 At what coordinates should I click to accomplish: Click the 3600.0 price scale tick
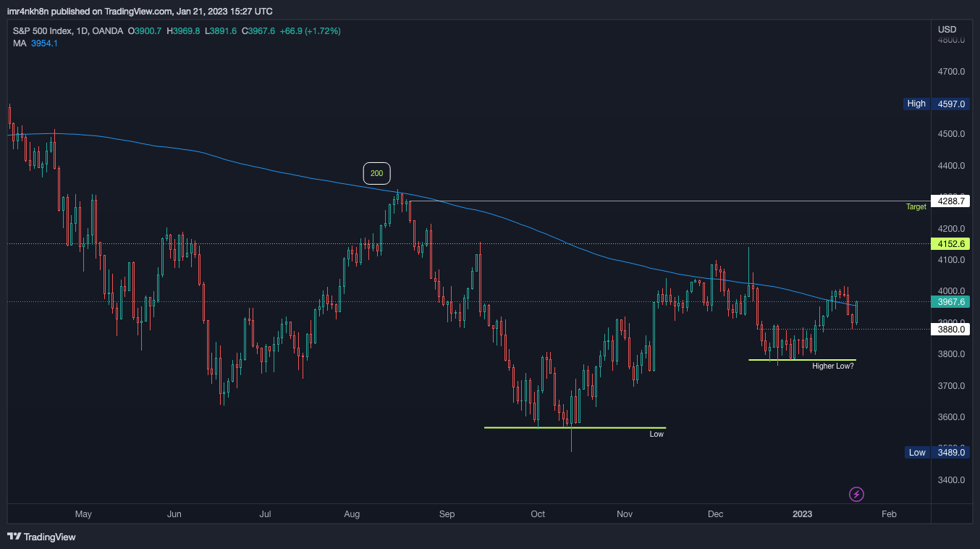pyautogui.click(x=952, y=417)
